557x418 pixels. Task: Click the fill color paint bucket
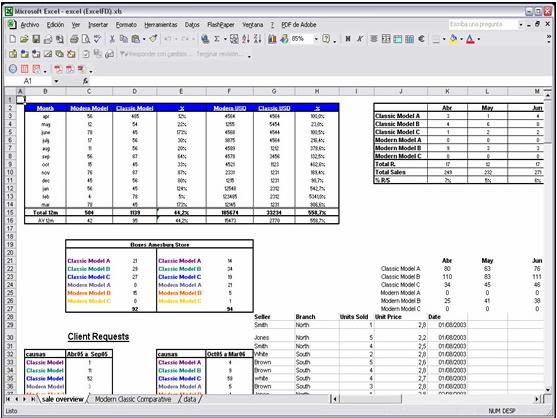click(x=453, y=39)
